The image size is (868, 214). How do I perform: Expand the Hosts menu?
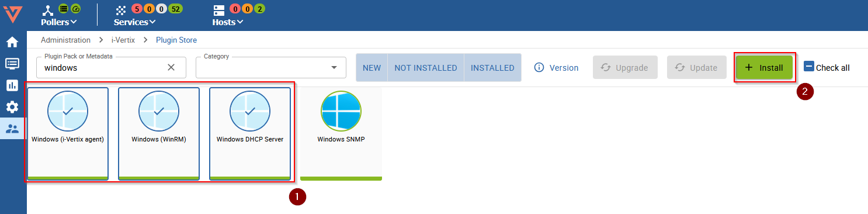[228, 22]
